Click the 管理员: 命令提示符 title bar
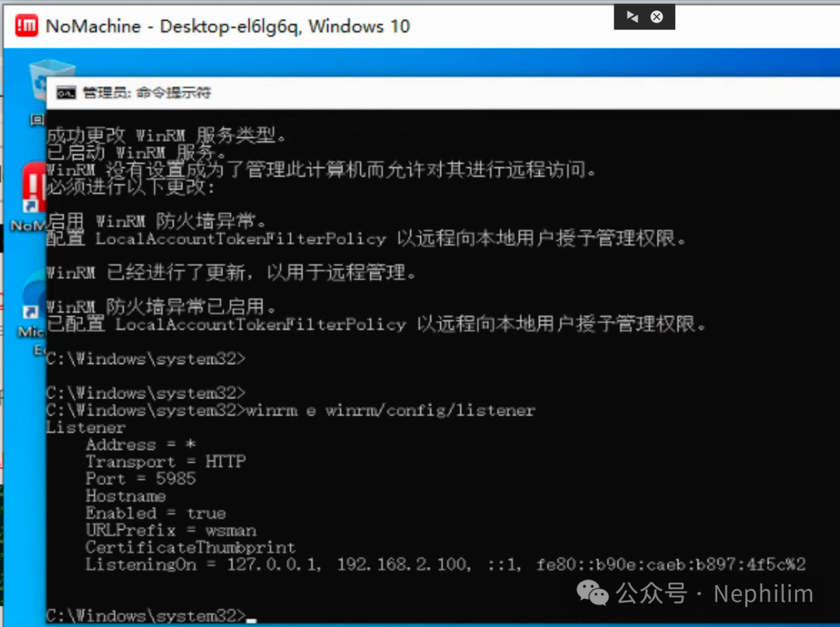Viewport: 840px width, 627px height. coord(443,93)
